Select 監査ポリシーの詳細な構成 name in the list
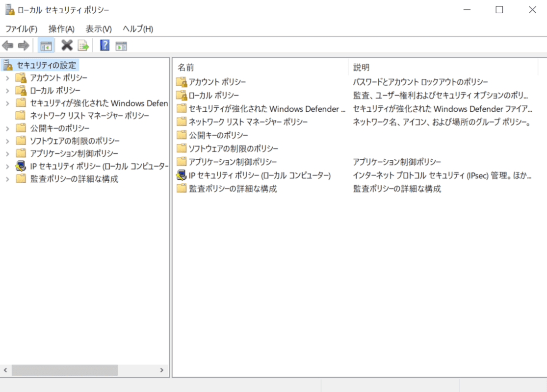 233,189
